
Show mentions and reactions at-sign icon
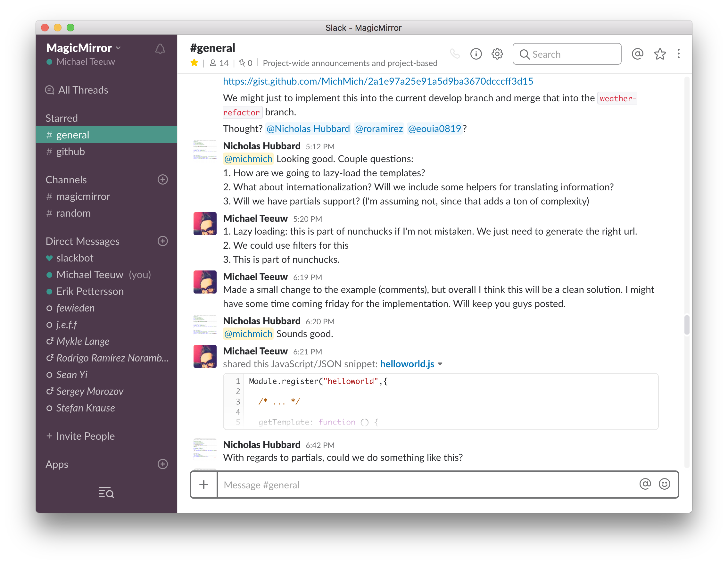pyautogui.click(x=637, y=54)
